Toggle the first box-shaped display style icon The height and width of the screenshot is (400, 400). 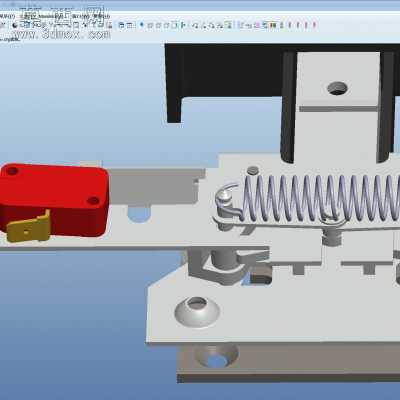point(150,25)
